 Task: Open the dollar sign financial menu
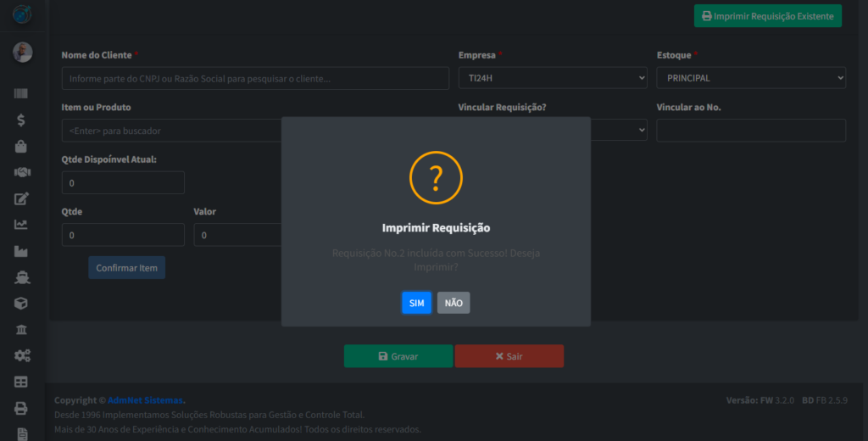click(22, 120)
